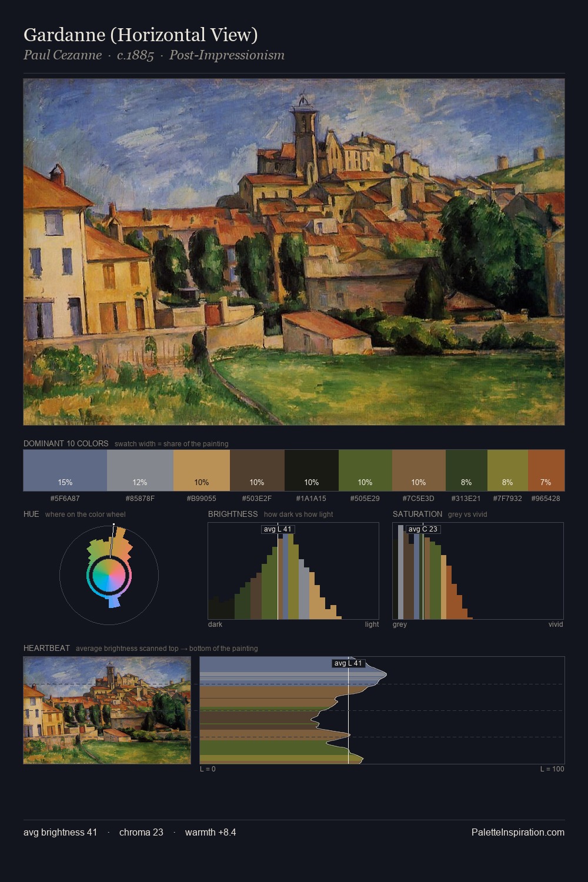Image resolution: width=588 pixels, height=882 pixels.
Task: Click the heartbeat brightness profile chart
Action: [382, 710]
